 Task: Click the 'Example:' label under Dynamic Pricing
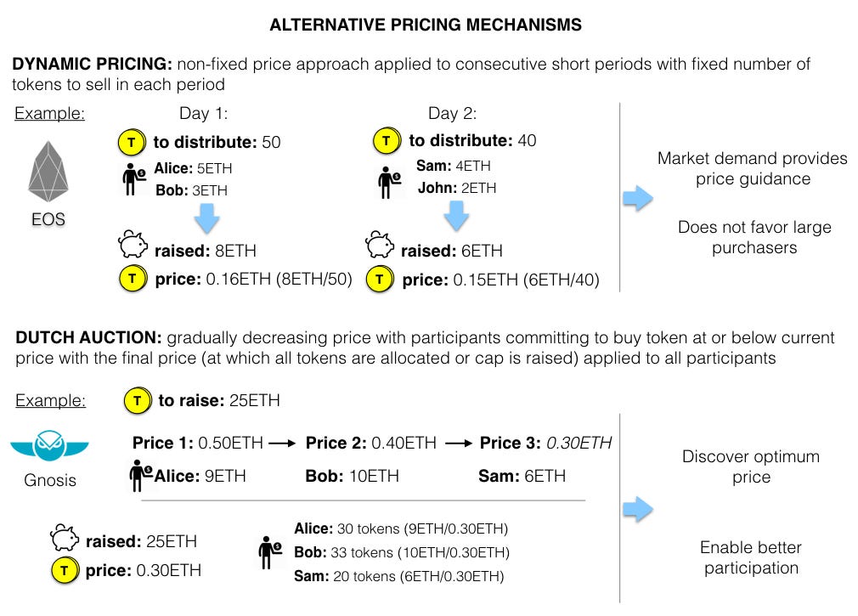49,114
